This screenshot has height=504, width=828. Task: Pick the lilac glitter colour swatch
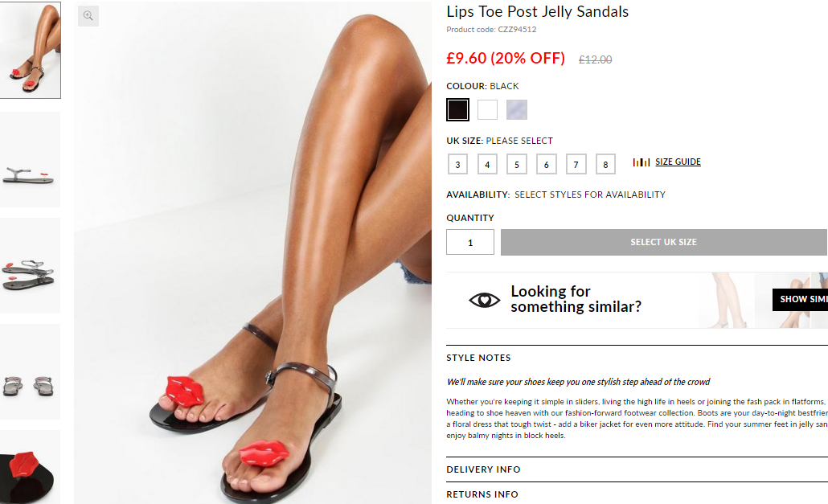(x=517, y=110)
